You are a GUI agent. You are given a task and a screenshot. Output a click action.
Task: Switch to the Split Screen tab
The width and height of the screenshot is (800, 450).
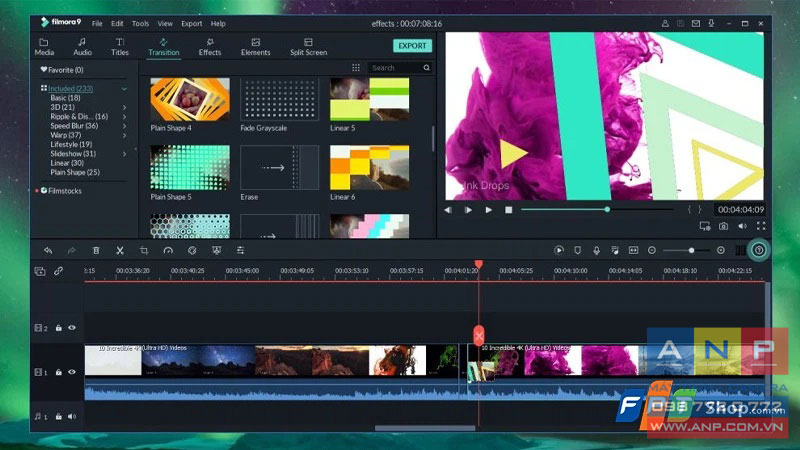click(x=309, y=47)
